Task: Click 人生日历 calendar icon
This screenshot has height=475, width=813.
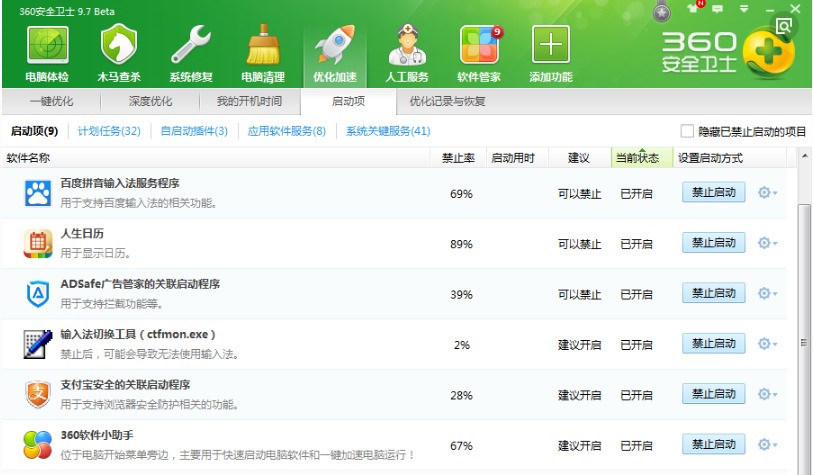Action: point(38,243)
